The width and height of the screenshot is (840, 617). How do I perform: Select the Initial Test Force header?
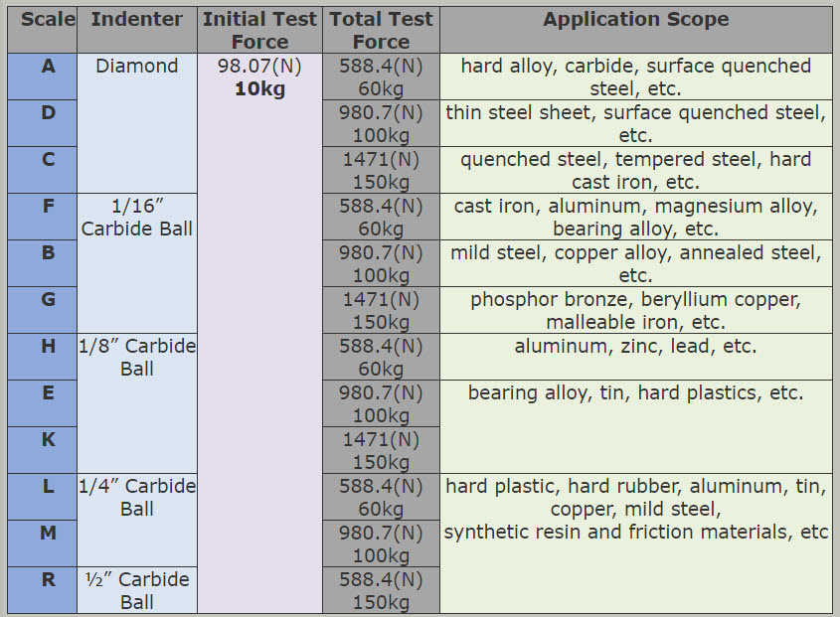click(x=259, y=30)
